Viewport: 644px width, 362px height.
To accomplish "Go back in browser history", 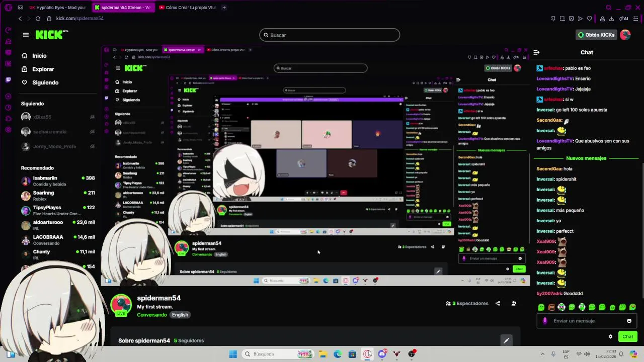I will tap(20, 19).
